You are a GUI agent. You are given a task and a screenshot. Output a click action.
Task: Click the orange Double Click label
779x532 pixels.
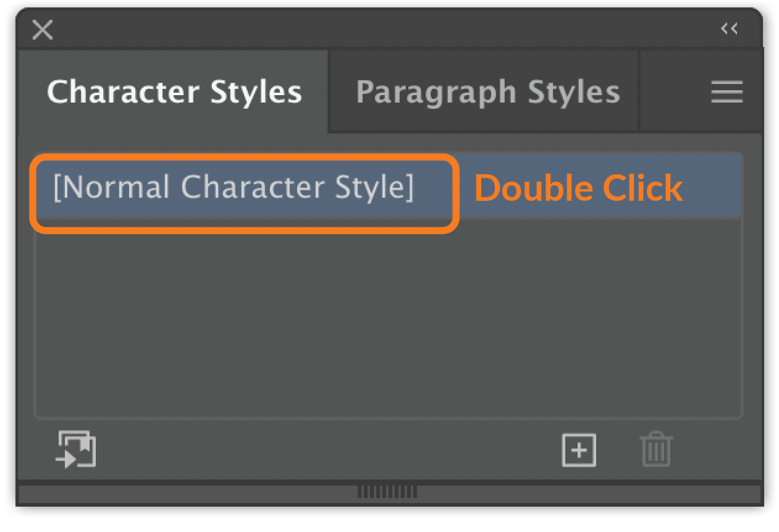578,188
